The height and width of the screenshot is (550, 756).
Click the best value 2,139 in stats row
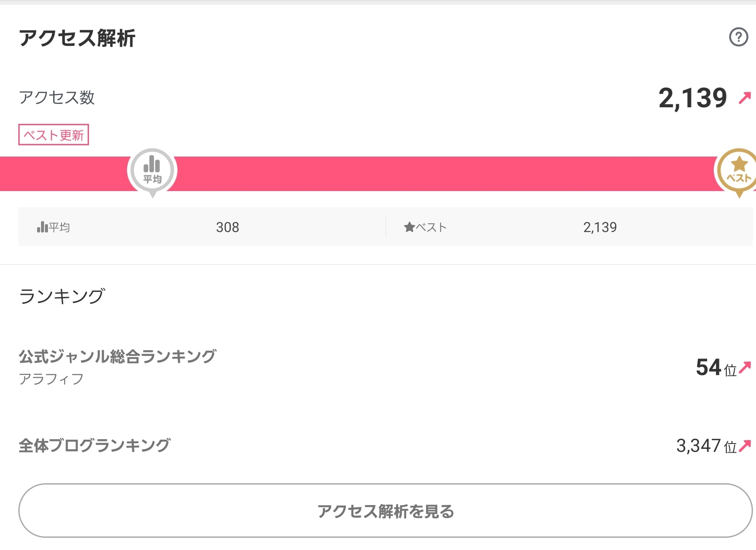tap(600, 227)
